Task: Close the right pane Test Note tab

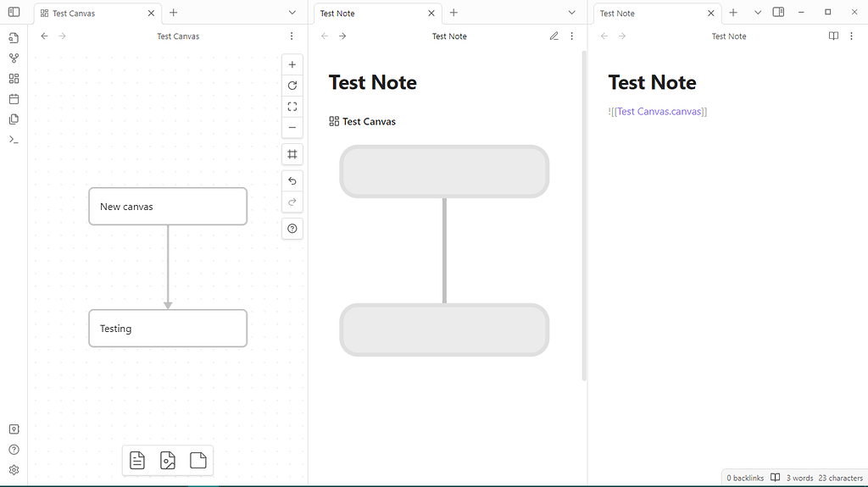Action: tap(711, 14)
